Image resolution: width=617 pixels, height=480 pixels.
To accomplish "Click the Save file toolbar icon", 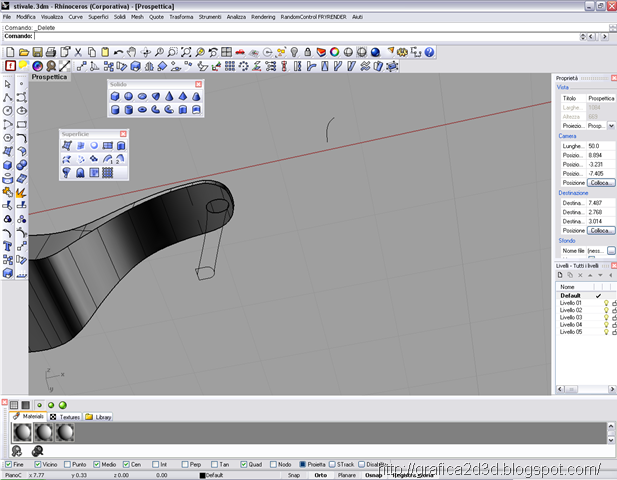I will [37, 52].
